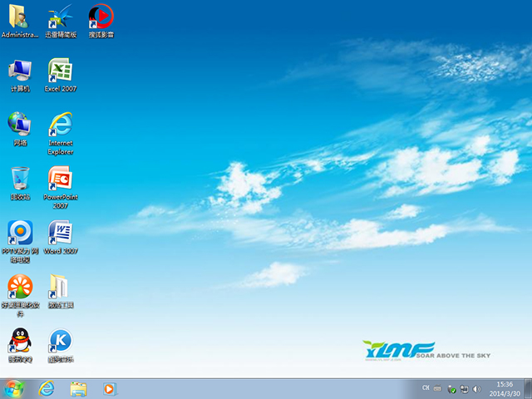The width and height of the screenshot is (532, 399).
Task: Open Windows Explorer from the taskbar
Action: pos(79,388)
